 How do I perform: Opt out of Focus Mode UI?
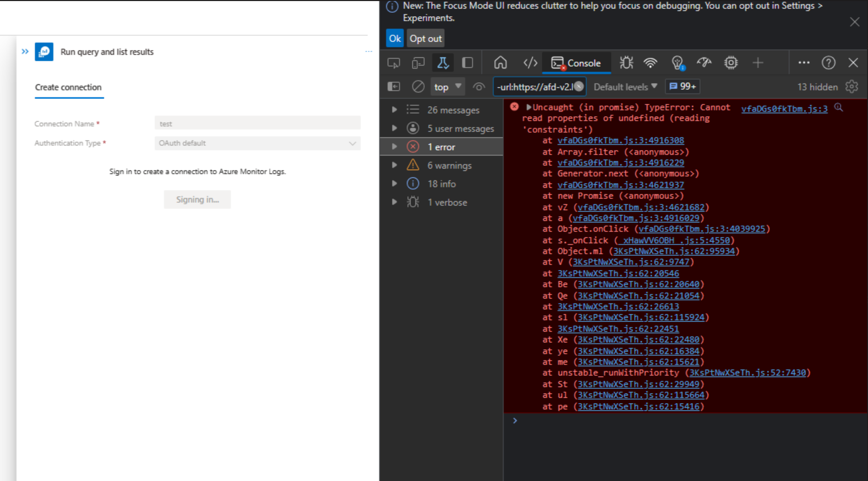[x=425, y=38]
